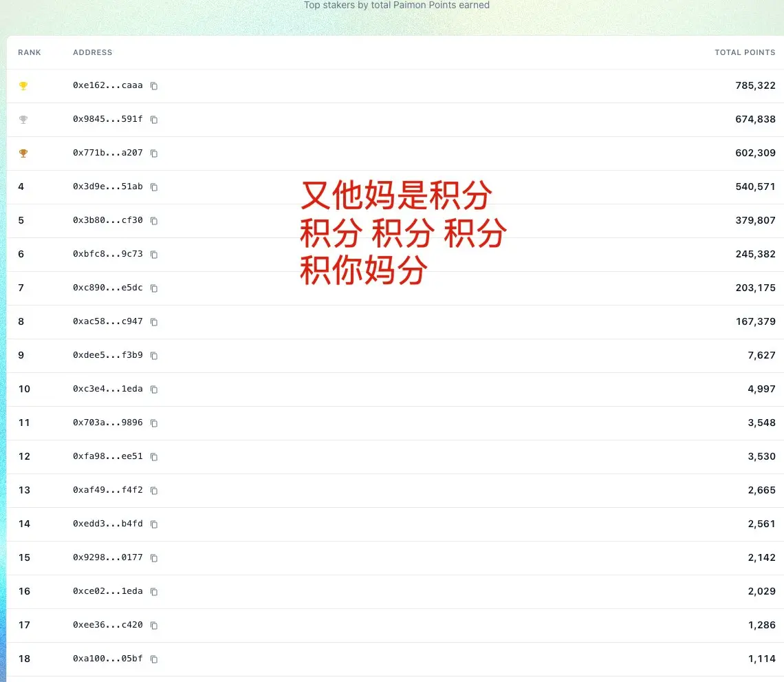
Task: Copy address 0xe162...caaa
Action: 154,86
